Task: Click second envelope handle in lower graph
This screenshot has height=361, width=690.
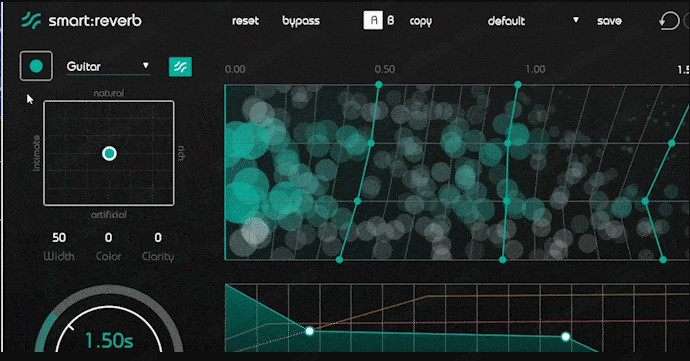Action: coord(565,337)
